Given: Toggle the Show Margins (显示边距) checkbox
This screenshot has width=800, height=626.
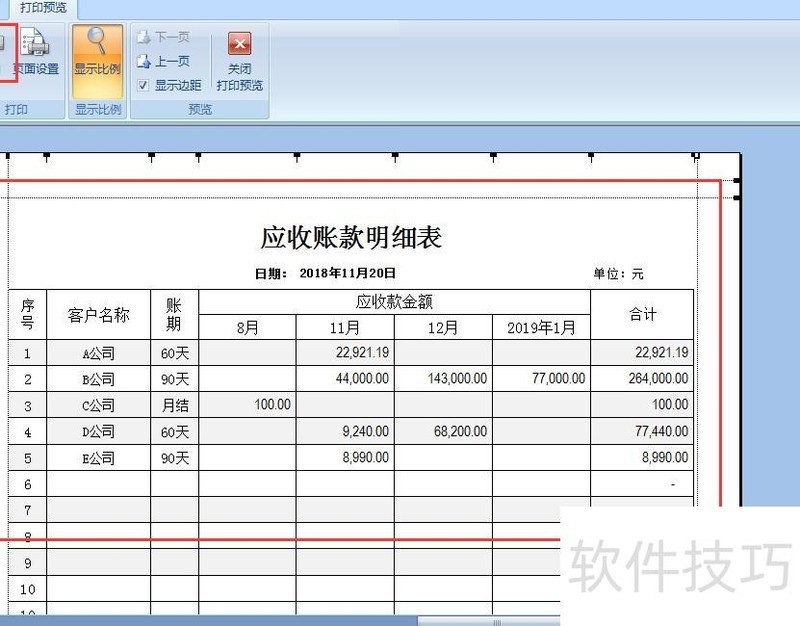Looking at the screenshot, I should pos(142,84).
